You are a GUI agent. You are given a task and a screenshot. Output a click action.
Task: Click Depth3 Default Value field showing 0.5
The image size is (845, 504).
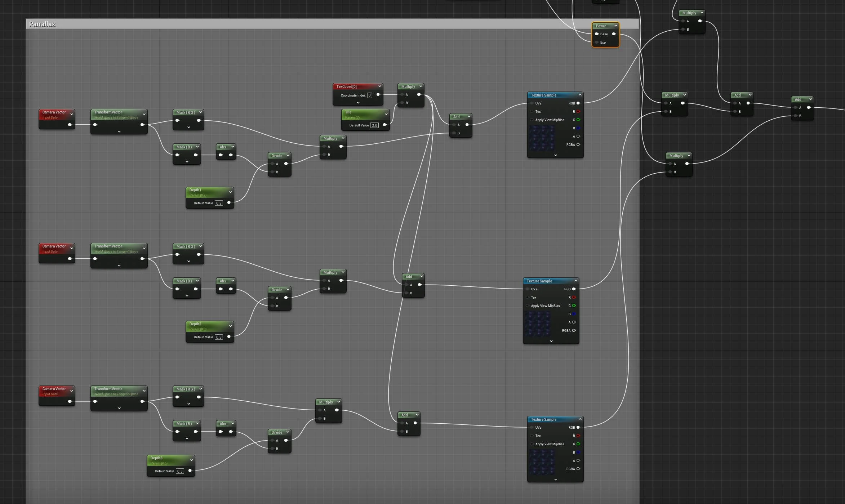180,471
